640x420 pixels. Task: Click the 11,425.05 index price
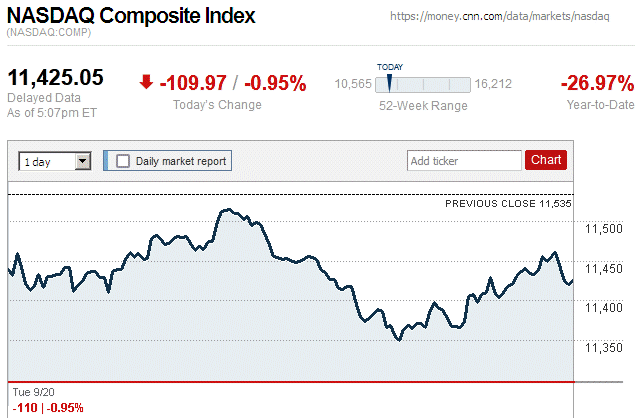(x=57, y=78)
